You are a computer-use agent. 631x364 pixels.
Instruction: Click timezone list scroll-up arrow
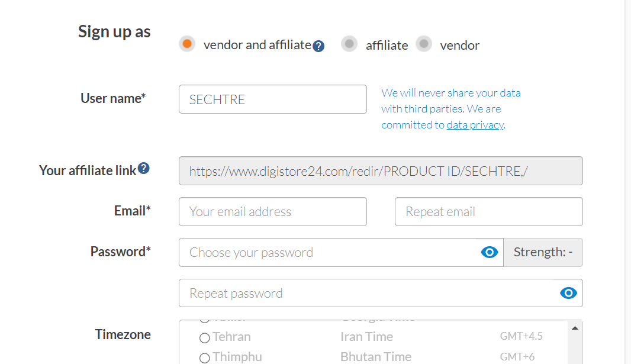point(575,327)
